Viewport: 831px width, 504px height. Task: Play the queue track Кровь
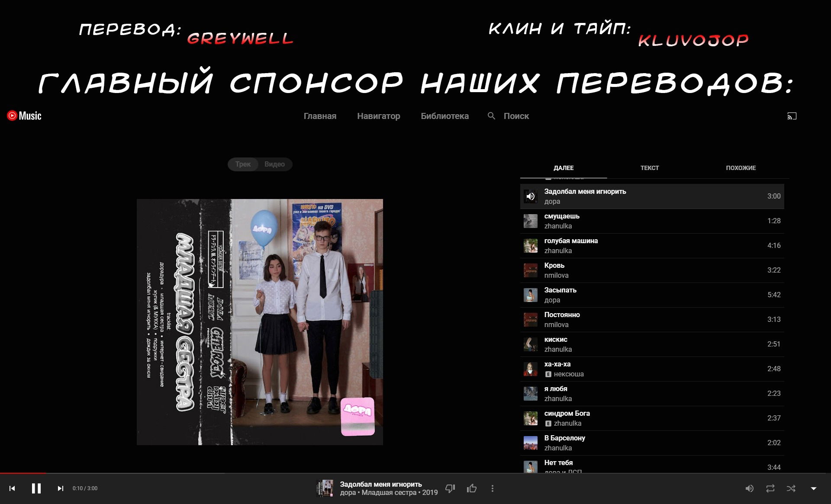[x=652, y=270]
